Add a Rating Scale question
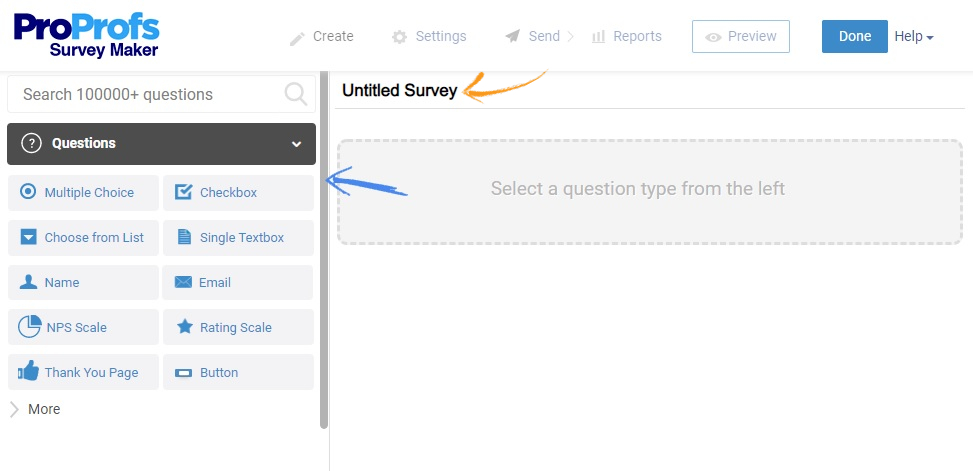The image size is (973, 471). point(238,328)
